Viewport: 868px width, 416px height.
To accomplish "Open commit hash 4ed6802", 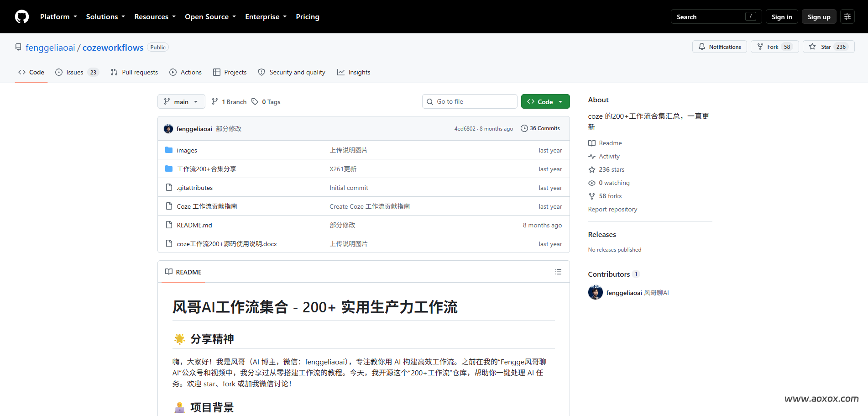I will click(x=465, y=129).
